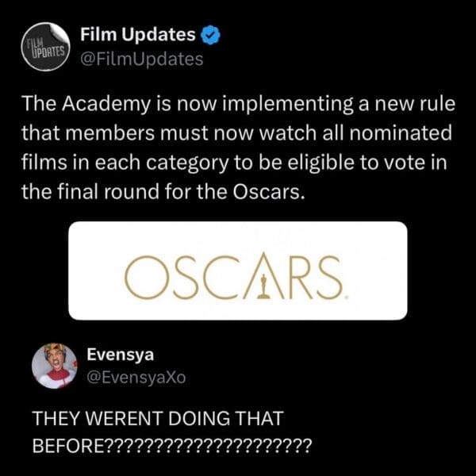
Task: Open the @EvensyaXo handle
Action: point(136,378)
